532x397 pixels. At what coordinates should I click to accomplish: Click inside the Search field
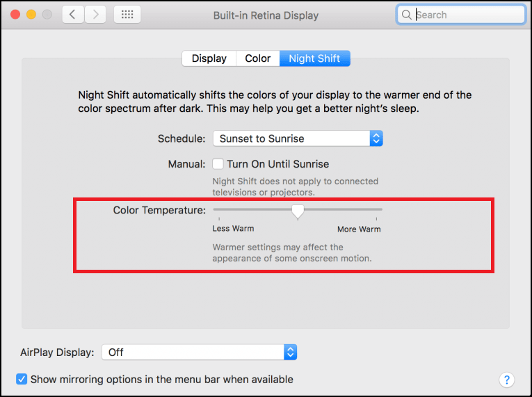466,15
